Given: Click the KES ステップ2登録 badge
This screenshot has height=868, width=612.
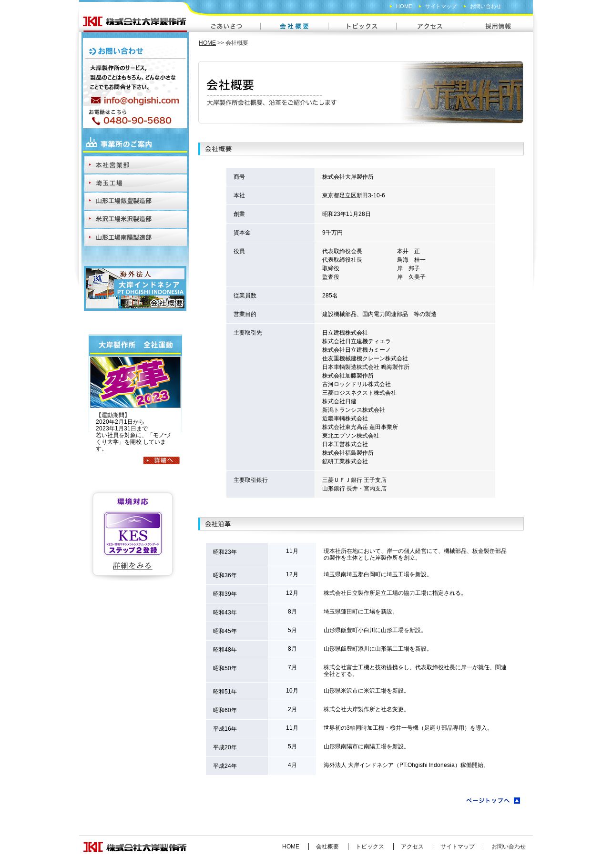Looking at the screenshot, I should [133, 533].
